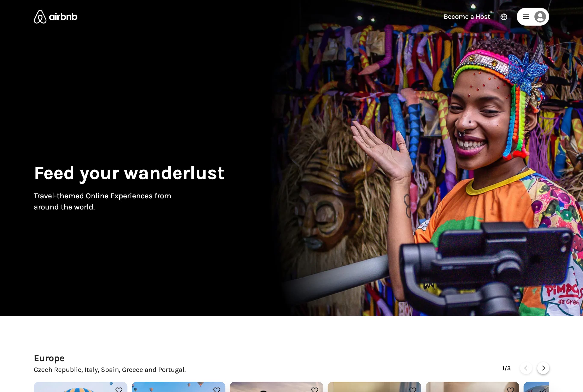Open the third Europe experience card
The height and width of the screenshot is (392, 583).
point(276,387)
